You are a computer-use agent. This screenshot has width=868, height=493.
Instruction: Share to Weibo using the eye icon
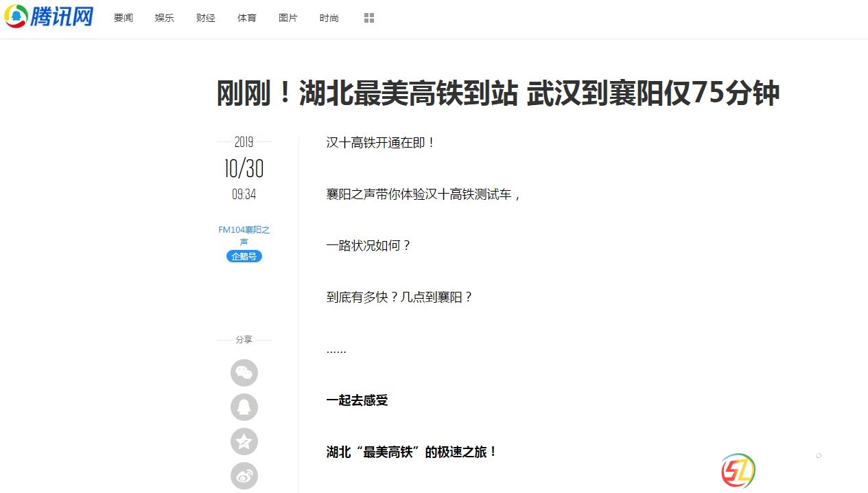point(244,476)
